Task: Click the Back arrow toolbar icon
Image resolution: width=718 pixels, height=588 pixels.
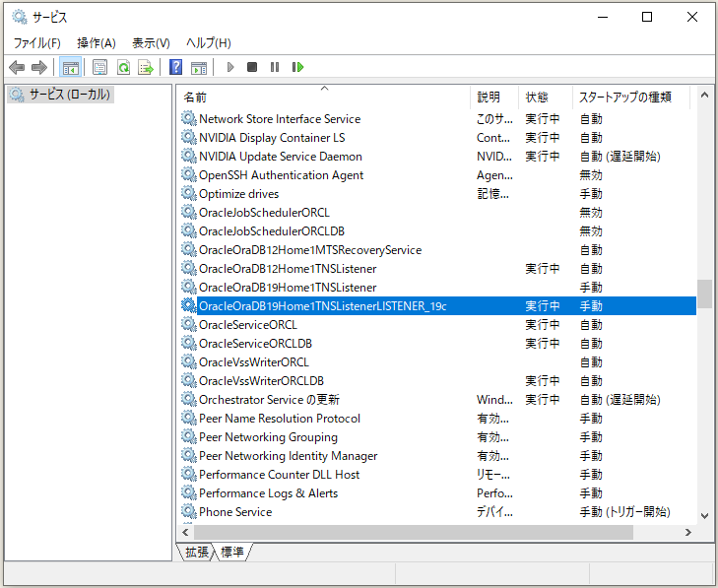Action: pyautogui.click(x=17, y=68)
